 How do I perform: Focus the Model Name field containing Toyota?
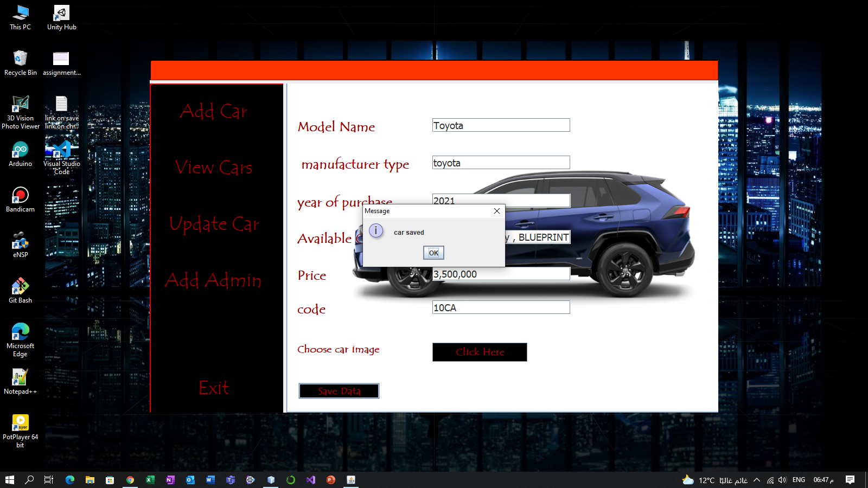click(x=501, y=125)
